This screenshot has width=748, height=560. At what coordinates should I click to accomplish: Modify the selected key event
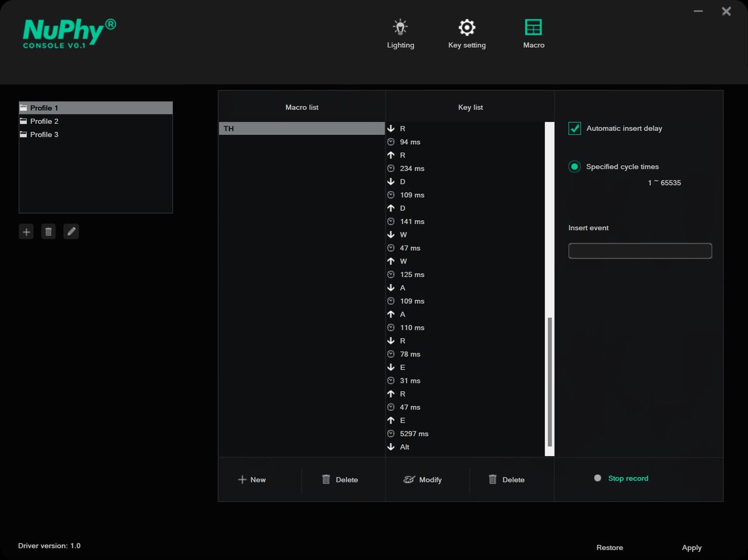click(x=423, y=480)
